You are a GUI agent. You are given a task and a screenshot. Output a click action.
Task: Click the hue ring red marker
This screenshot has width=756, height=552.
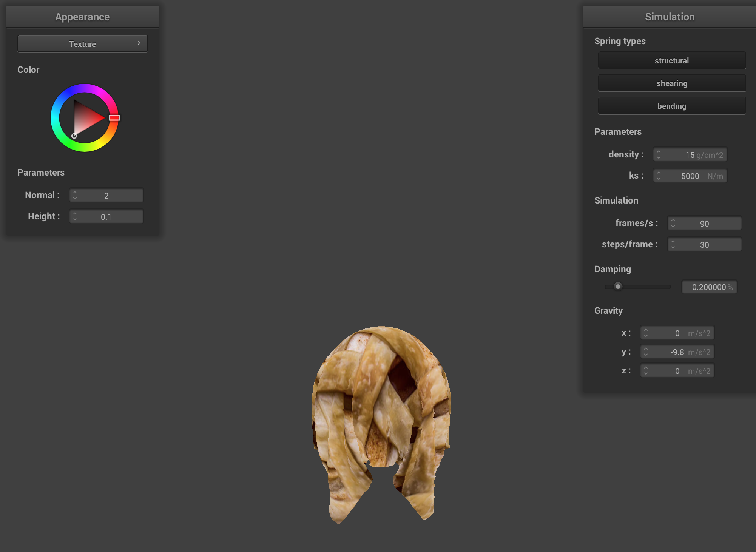point(114,118)
